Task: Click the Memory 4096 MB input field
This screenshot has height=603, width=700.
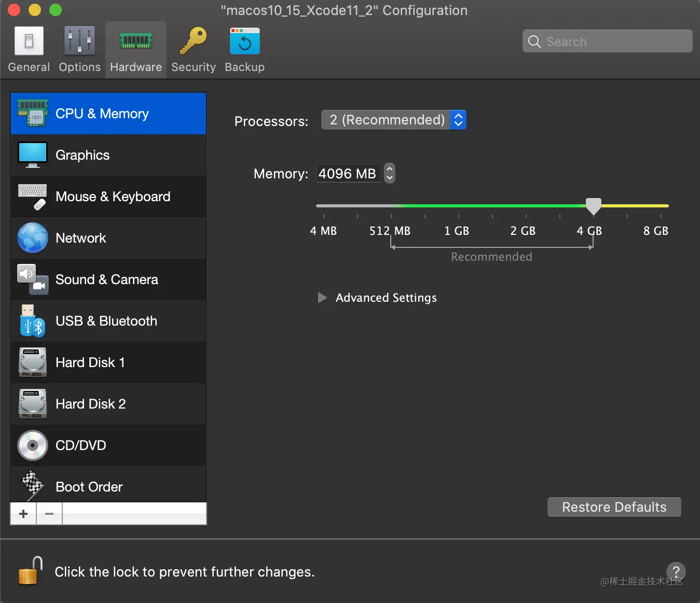Action: pyautogui.click(x=348, y=173)
